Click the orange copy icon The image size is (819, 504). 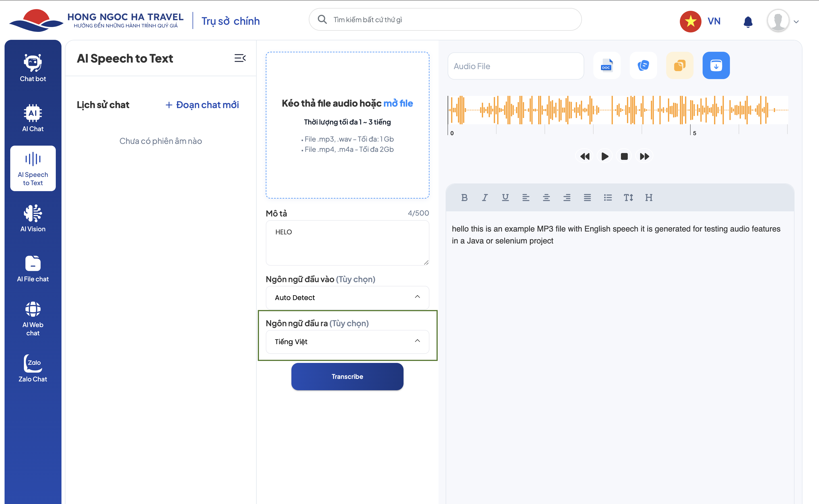(x=679, y=65)
